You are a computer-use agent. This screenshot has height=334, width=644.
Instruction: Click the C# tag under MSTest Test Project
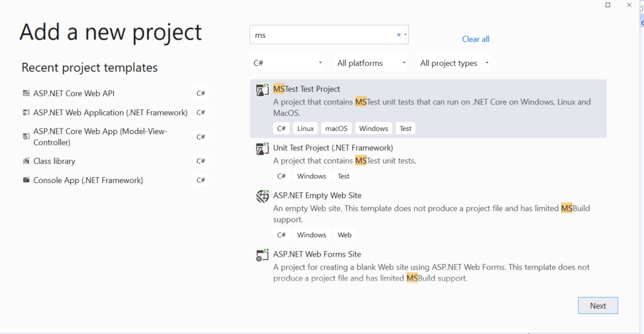pos(281,128)
